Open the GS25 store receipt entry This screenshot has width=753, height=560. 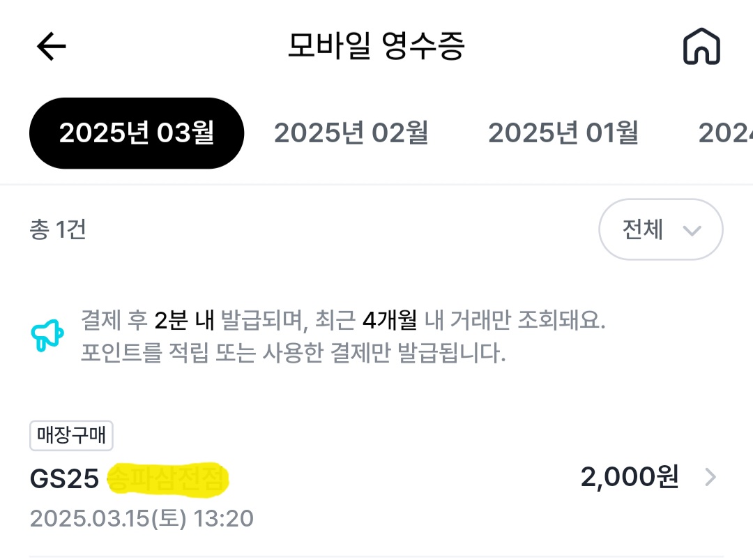pyautogui.click(x=64, y=479)
